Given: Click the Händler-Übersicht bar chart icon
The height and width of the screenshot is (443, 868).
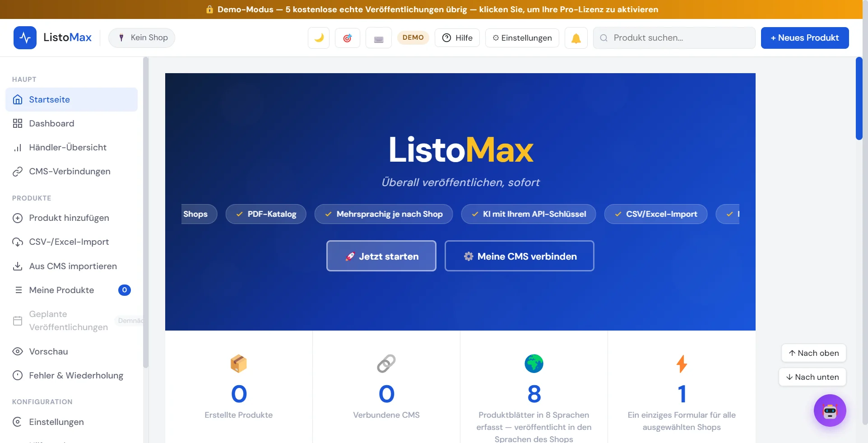Looking at the screenshot, I should coord(18,147).
